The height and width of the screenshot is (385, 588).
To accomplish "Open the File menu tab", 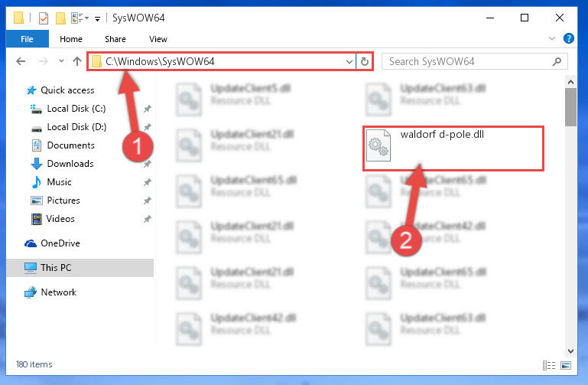I will click(27, 38).
